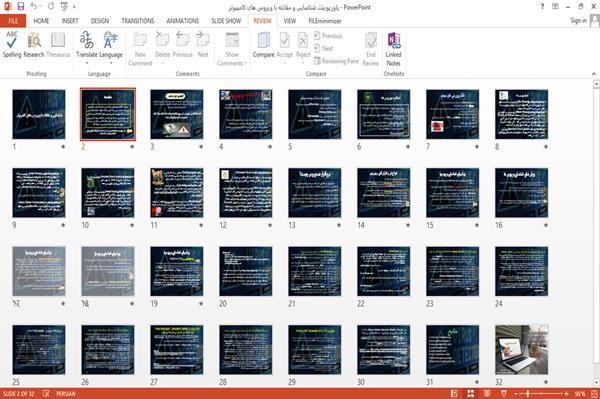
Task: Click the Compare presentations icon
Action: tap(264, 44)
